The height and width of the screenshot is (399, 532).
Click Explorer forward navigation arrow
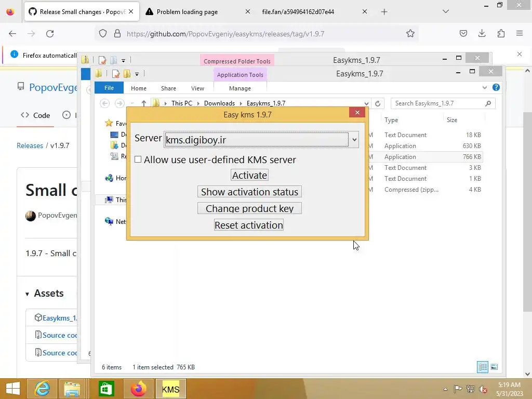pos(119,103)
